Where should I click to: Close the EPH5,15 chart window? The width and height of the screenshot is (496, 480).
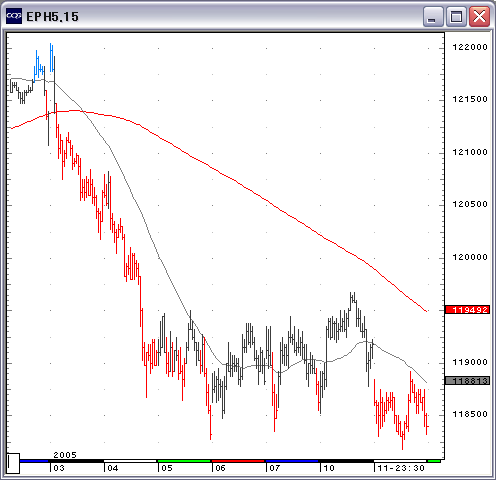tap(479, 16)
